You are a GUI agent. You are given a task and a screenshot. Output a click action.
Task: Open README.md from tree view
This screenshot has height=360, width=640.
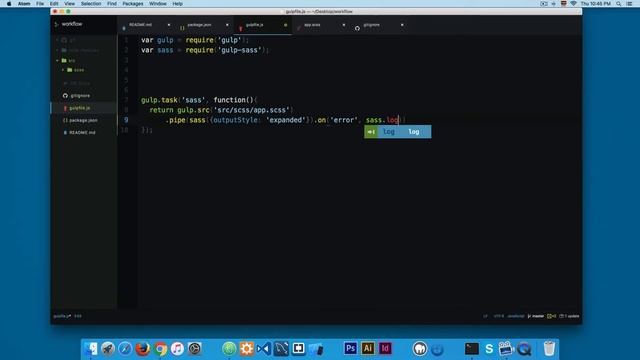(82, 133)
